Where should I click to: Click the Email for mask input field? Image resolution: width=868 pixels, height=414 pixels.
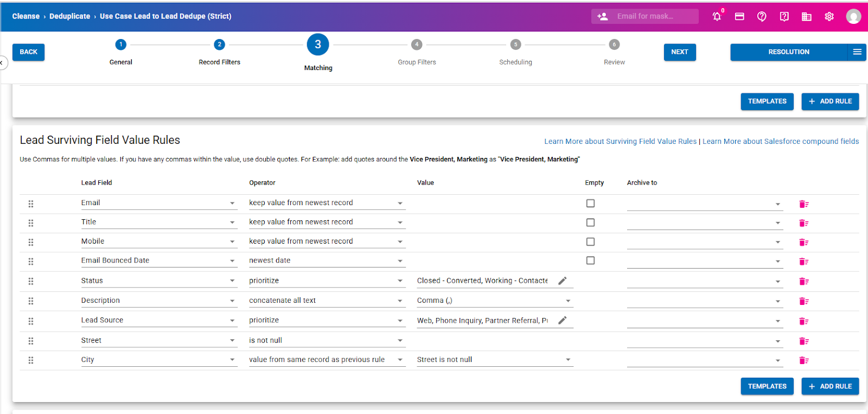(654, 16)
